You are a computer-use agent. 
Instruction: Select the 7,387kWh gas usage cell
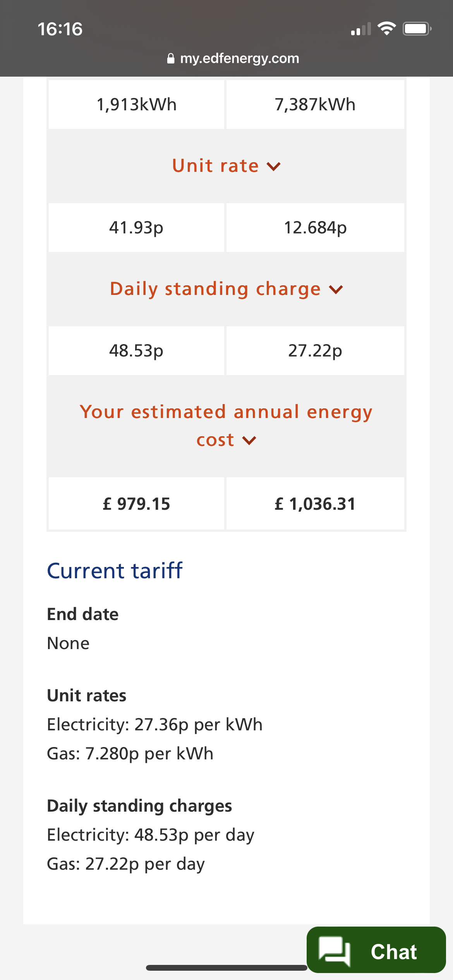315,105
